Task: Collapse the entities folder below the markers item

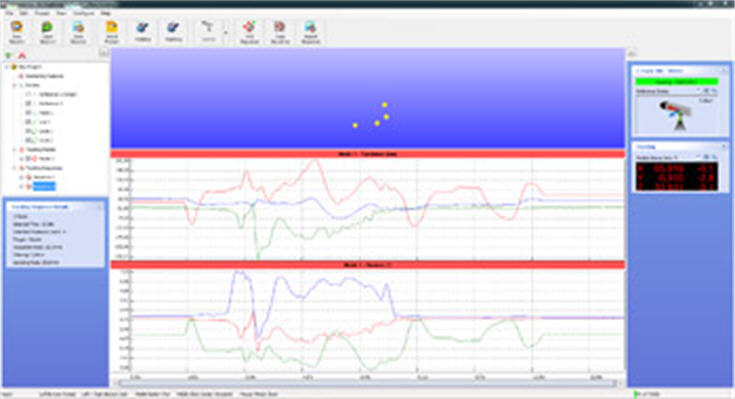Action: click(x=15, y=85)
